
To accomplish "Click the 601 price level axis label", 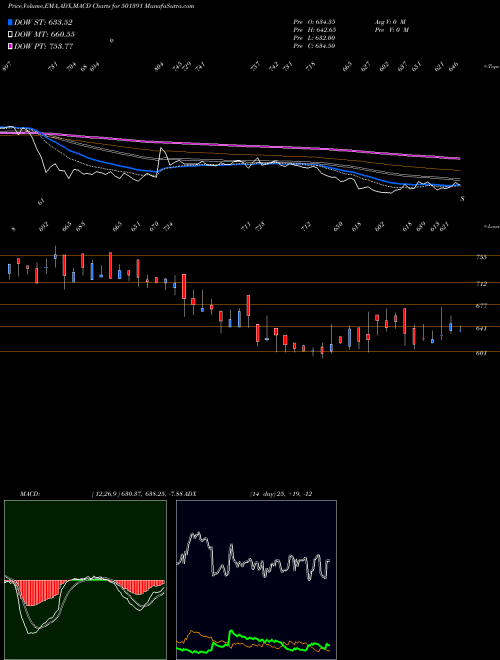I will (x=481, y=353).
